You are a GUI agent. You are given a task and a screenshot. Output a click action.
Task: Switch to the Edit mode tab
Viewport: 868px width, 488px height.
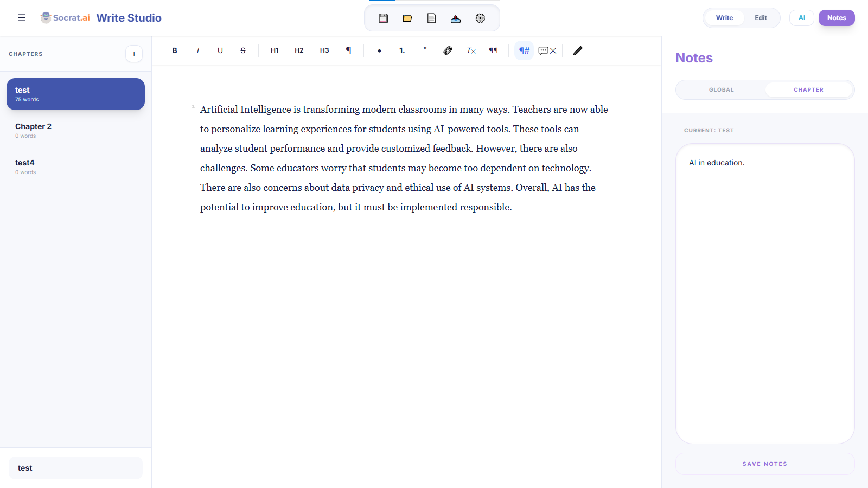click(x=760, y=17)
